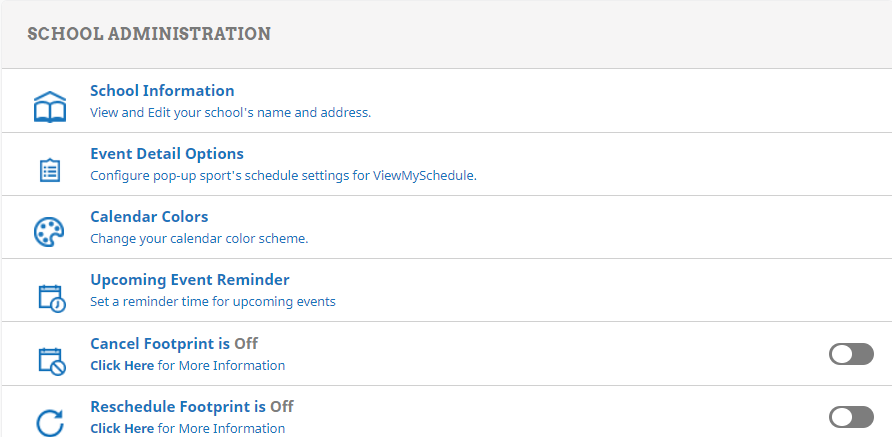Click 'Change your calendar color scheme' description
This screenshot has width=892, height=437.
199,239
